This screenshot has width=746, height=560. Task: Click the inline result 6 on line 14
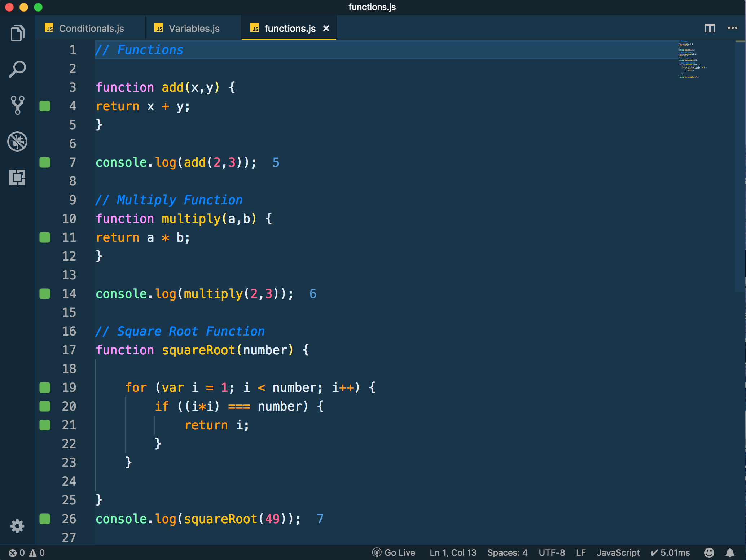(x=313, y=294)
